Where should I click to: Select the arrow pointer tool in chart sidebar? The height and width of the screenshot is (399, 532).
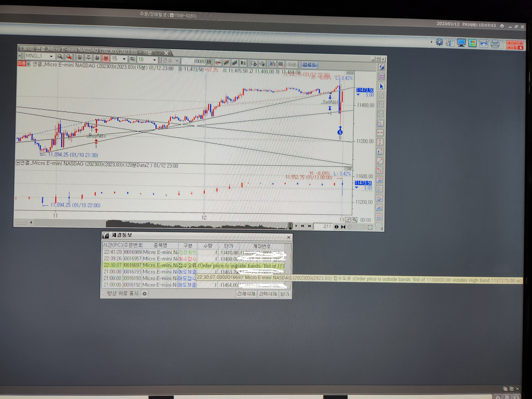tap(381, 86)
